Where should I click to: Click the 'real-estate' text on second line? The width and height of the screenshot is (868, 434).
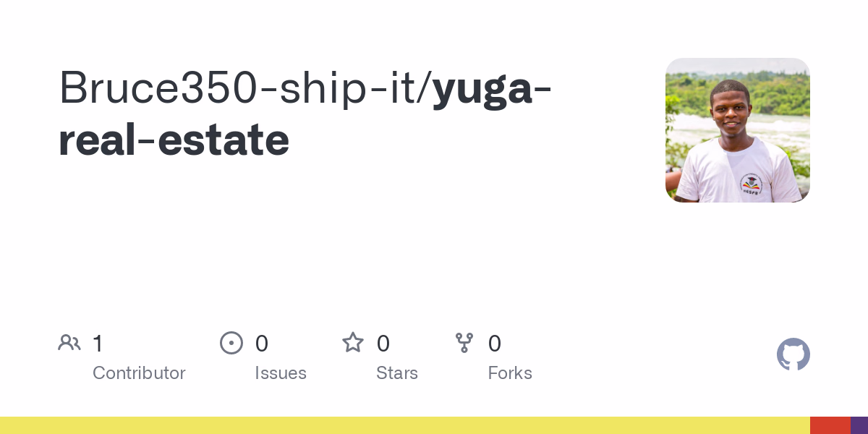pyautogui.click(x=174, y=140)
